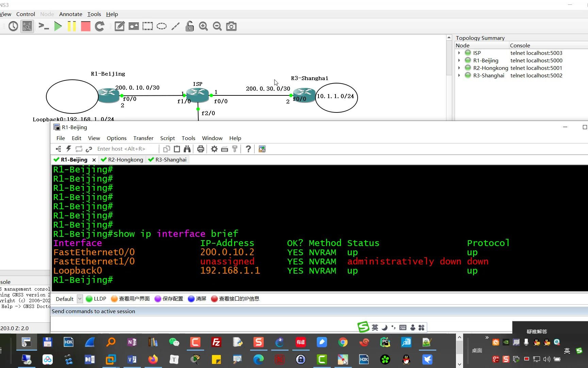Screen dimensions: 588x368
Task: Open Session Options gear icon
Action: pos(214,149)
